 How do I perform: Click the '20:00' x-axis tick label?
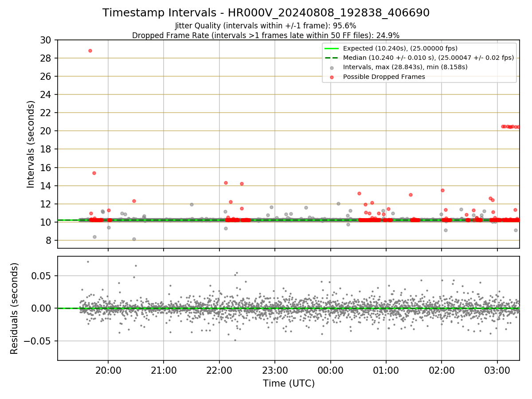(x=108, y=370)
